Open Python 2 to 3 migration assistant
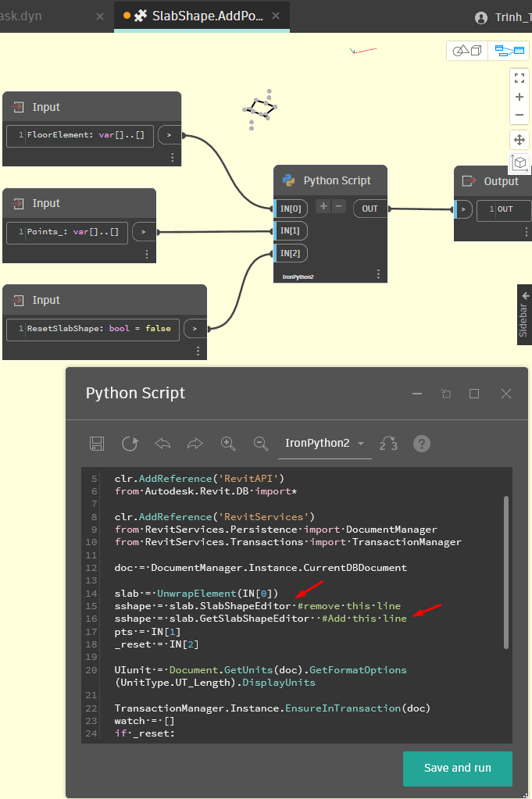This screenshot has height=799, width=532. click(388, 444)
